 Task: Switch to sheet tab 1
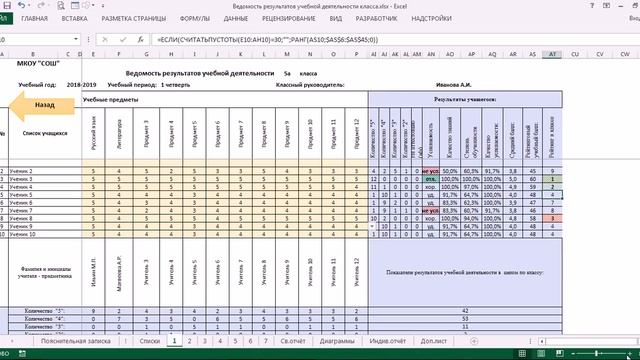[x=174, y=341]
